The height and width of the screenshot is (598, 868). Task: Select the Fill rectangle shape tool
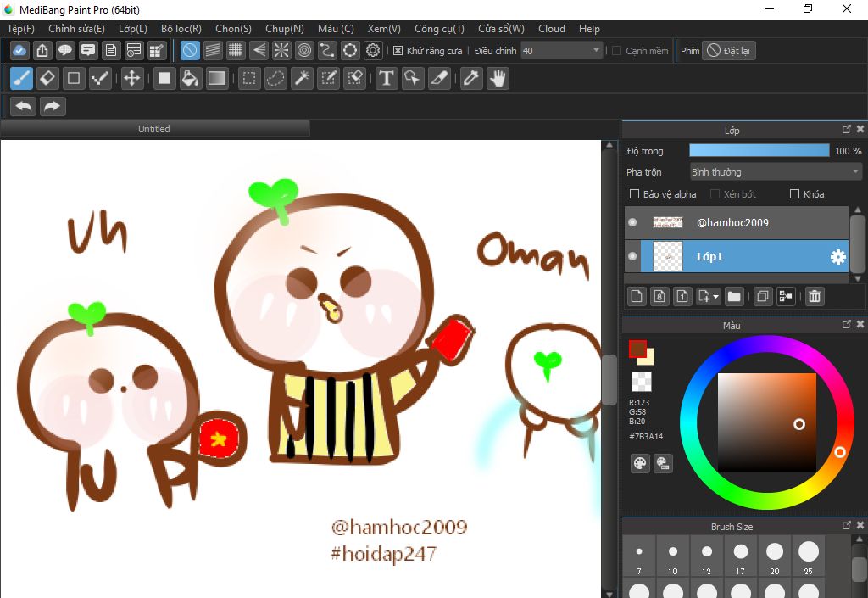164,78
